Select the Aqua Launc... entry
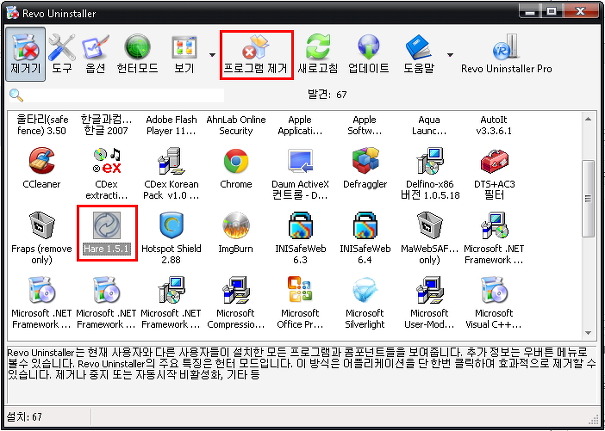The height and width of the screenshot is (431, 605). 429,125
